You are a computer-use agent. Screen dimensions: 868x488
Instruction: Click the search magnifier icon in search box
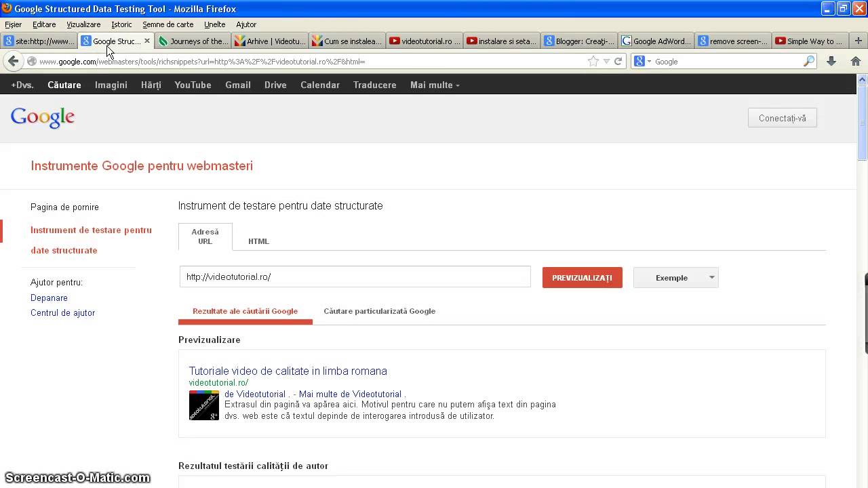pyautogui.click(x=808, y=61)
